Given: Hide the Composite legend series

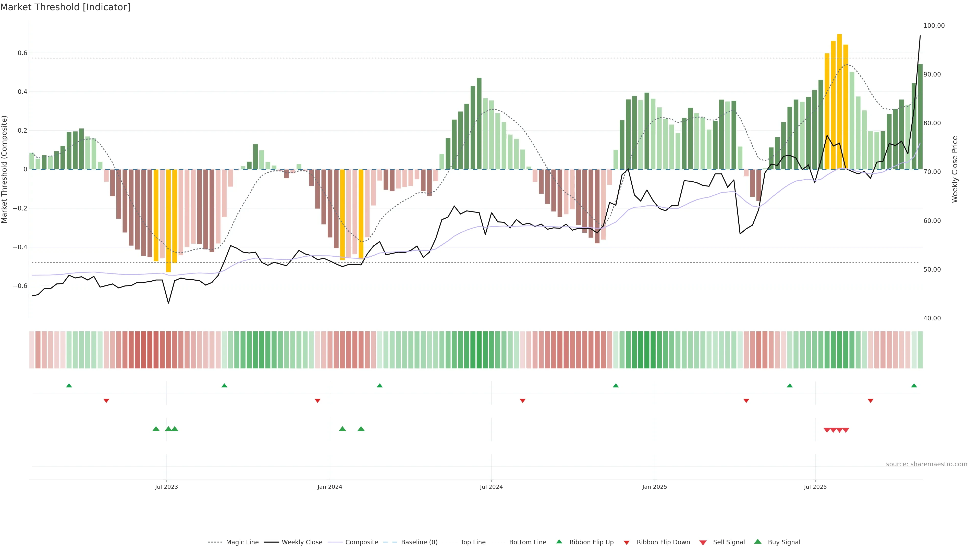Looking at the screenshot, I should click(361, 542).
